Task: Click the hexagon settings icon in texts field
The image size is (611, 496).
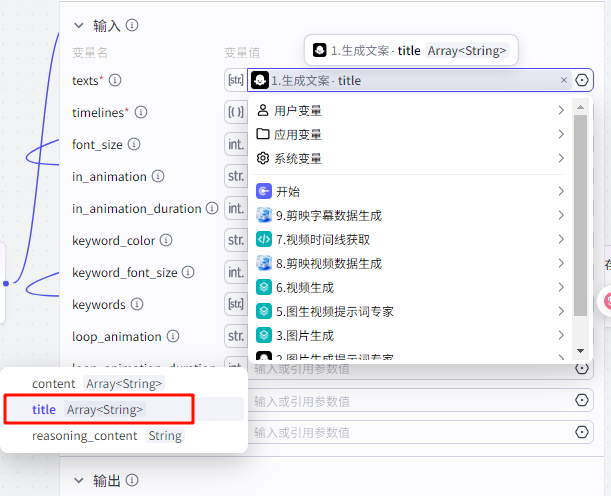Action: coord(583,80)
